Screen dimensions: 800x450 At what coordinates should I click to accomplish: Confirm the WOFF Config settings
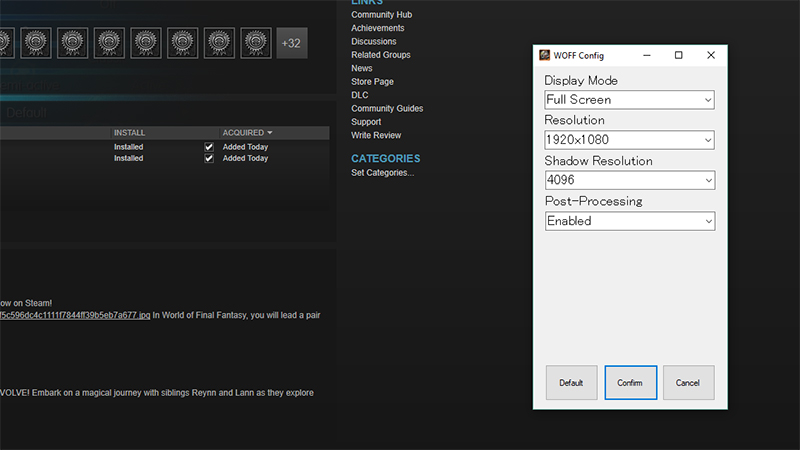[x=630, y=383]
